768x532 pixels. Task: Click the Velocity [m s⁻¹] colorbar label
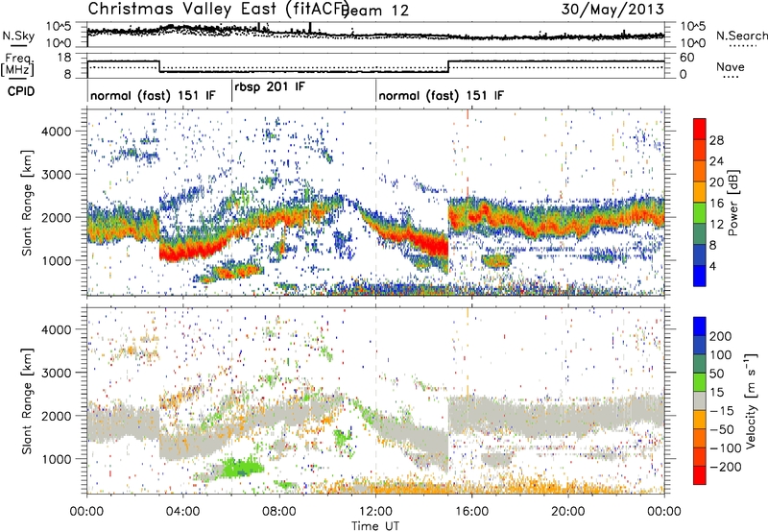tap(751, 400)
